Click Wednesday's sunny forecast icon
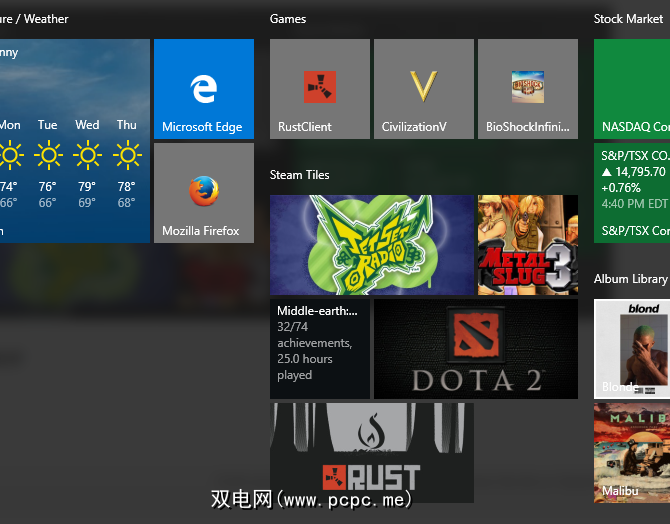The height and width of the screenshot is (524, 670). point(88,154)
